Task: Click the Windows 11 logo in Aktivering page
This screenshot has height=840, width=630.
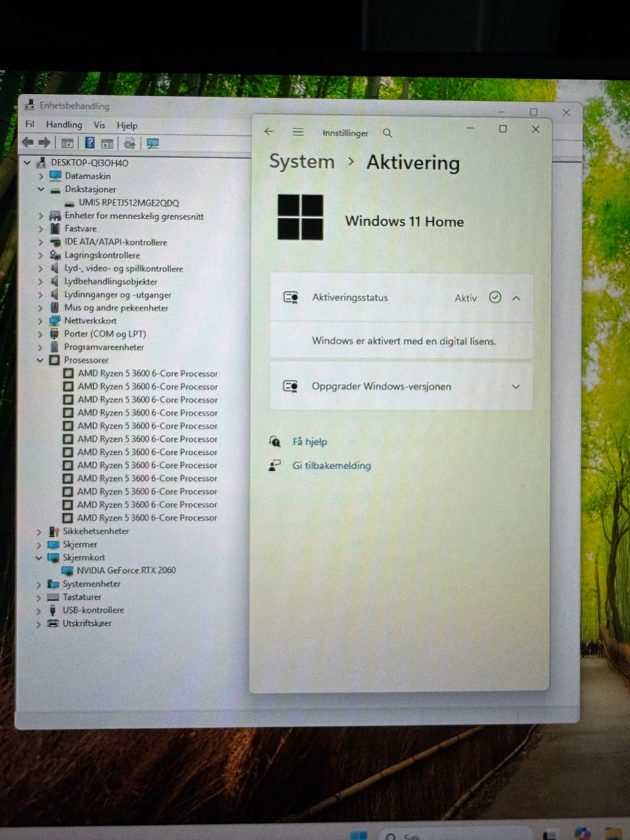Action: 300,217
